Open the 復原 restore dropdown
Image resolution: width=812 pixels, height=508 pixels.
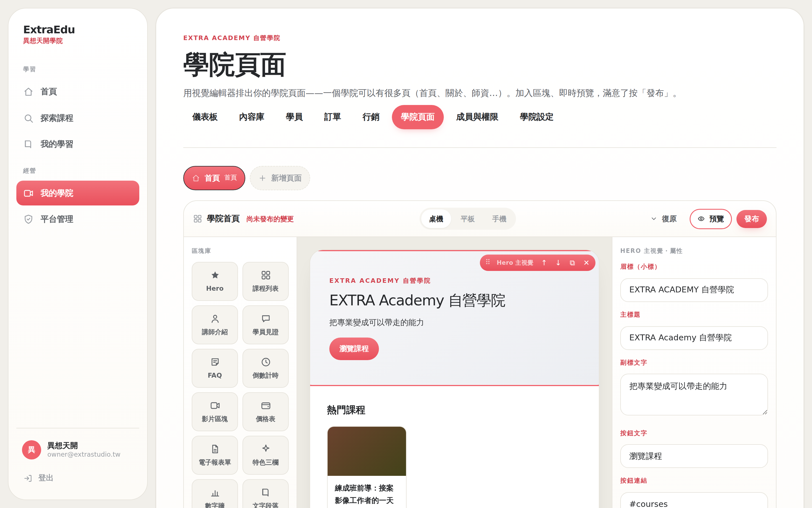664,219
